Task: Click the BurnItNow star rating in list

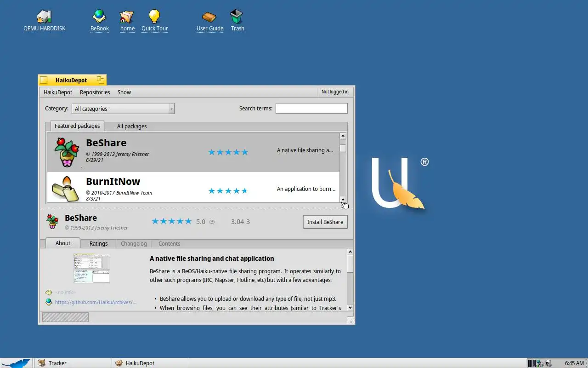Action: [x=228, y=191]
